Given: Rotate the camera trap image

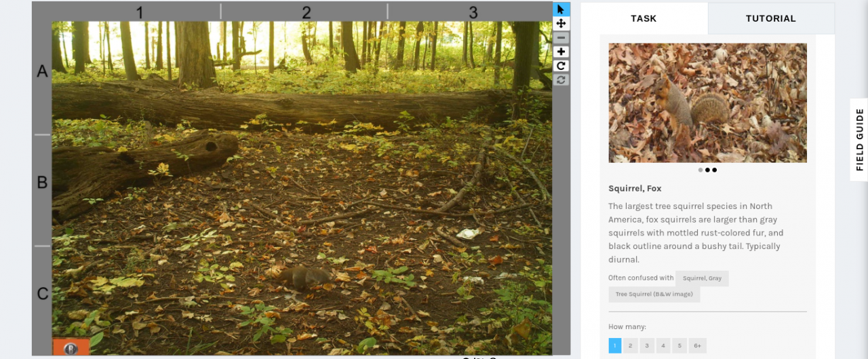Looking at the screenshot, I should tap(561, 66).
